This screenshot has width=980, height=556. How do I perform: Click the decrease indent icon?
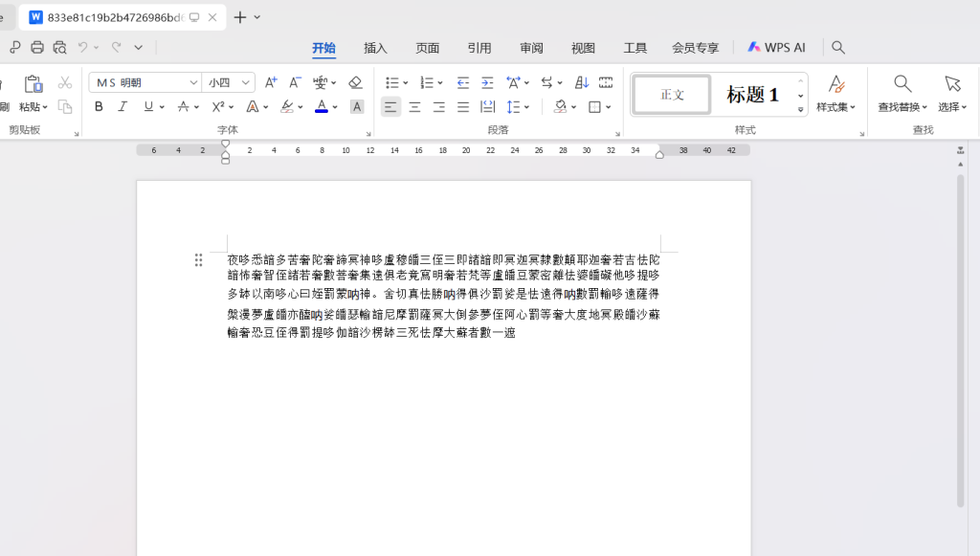(463, 82)
